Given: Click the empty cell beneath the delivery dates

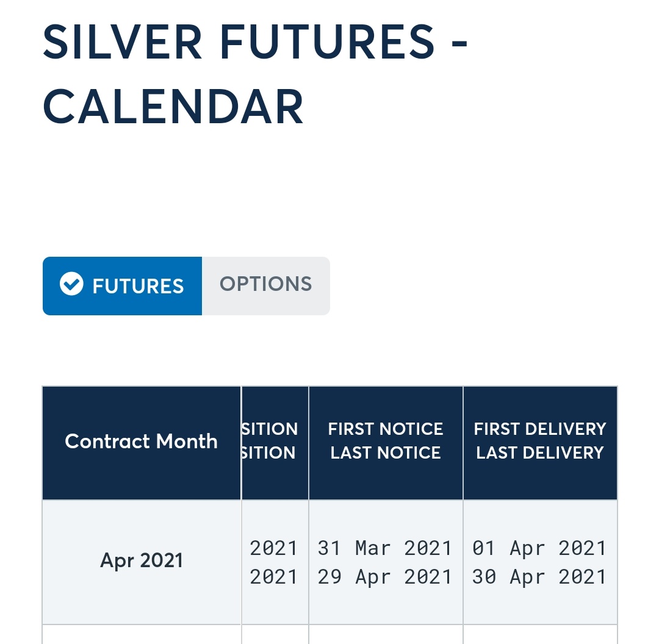Looking at the screenshot, I should 540,634.
